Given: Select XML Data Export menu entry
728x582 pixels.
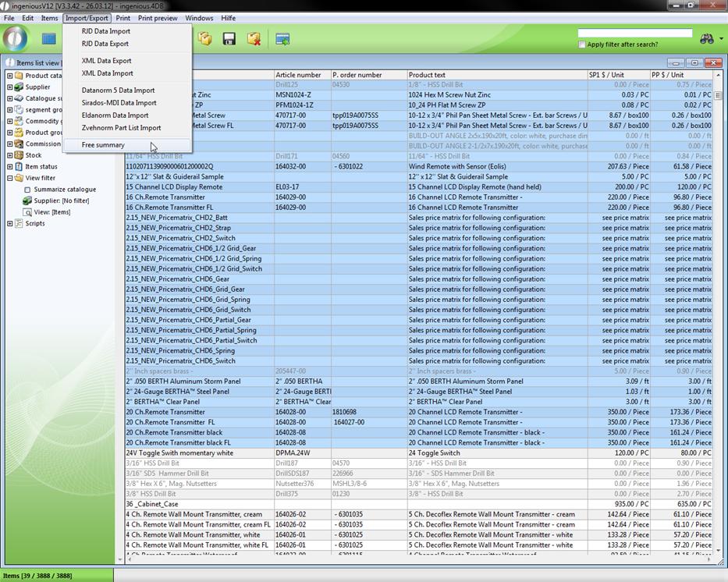Looking at the screenshot, I should (x=106, y=61).
